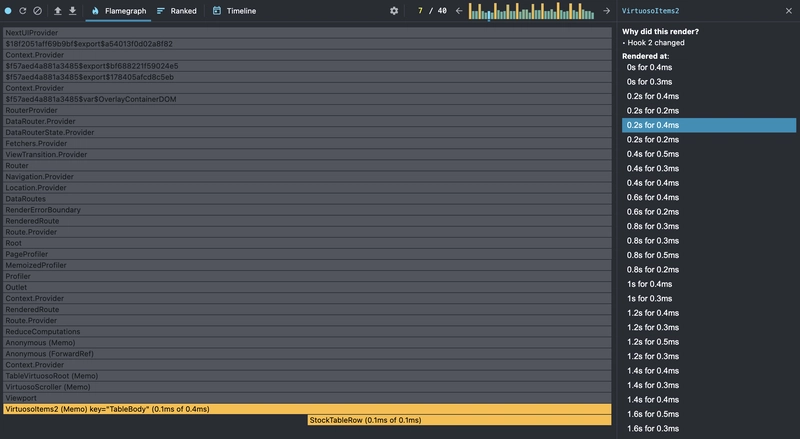Image resolution: width=800 pixels, height=439 pixels.
Task: Select the DataRouter.Provider flamegraph row
Action: pos(307,121)
